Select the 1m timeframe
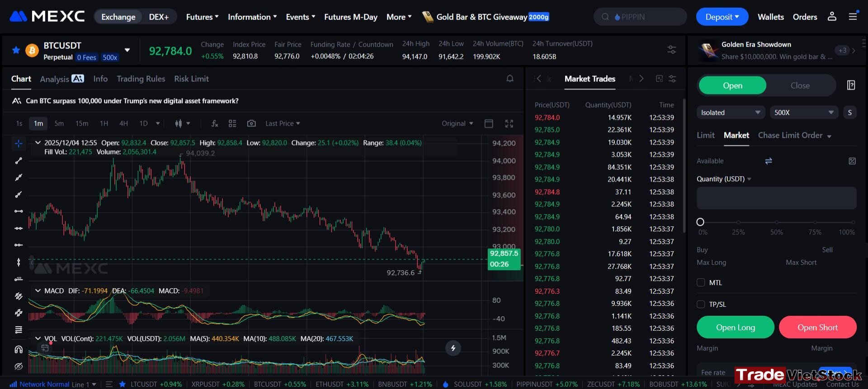 (x=38, y=123)
